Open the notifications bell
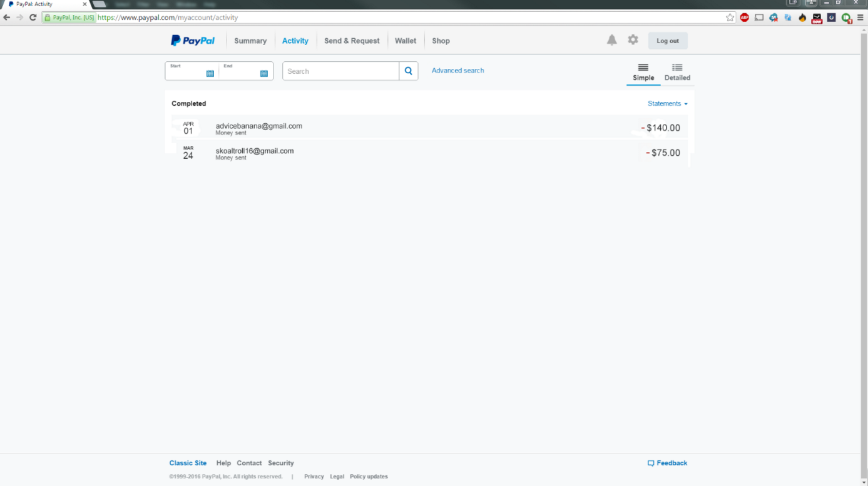 [611, 40]
